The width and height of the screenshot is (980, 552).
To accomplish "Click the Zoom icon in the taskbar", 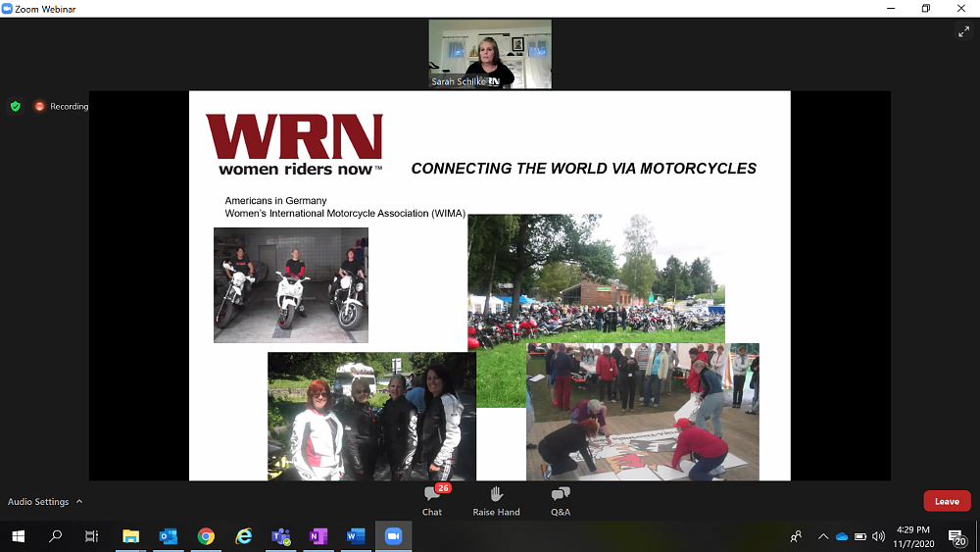I will click(x=393, y=536).
